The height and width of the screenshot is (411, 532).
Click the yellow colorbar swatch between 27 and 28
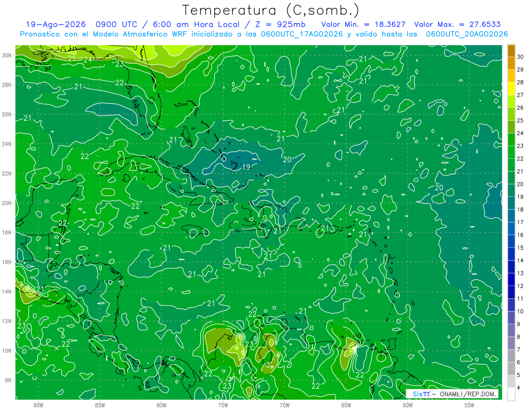pyautogui.click(x=511, y=89)
